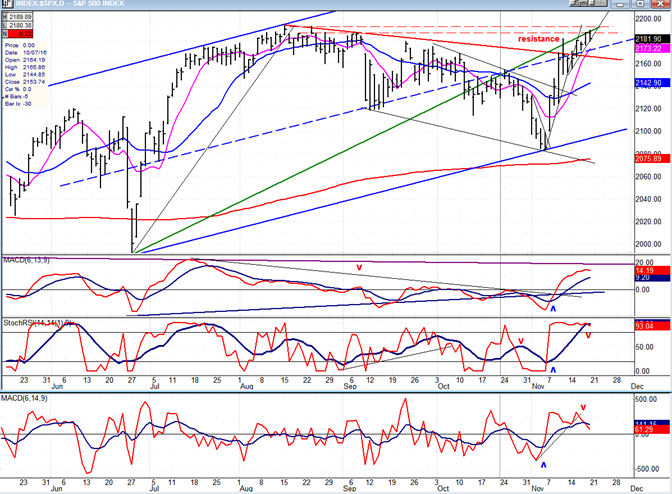The width and height of the screenshot is (672, 494).
Task: Click the 500.00 scale label
Action: click(646, 399)
